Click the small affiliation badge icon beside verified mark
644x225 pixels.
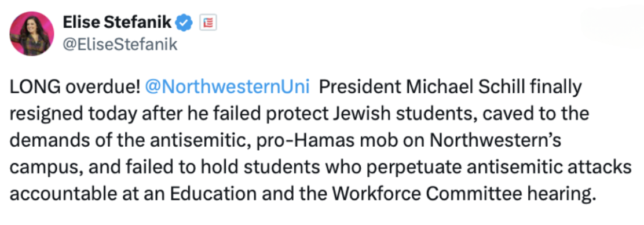(208, 23)
